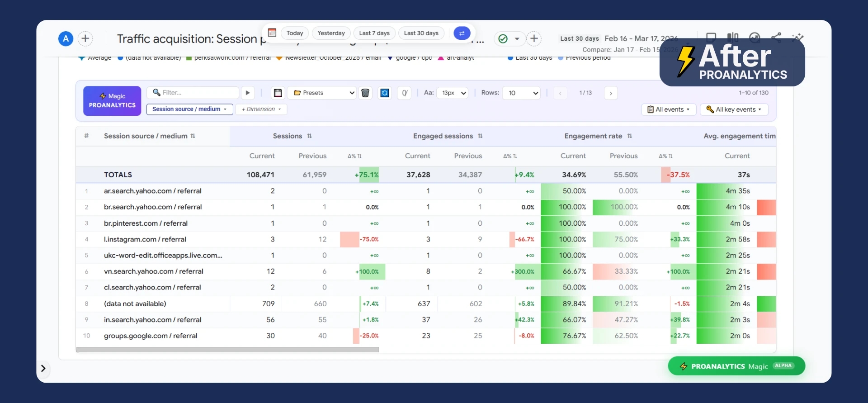
Task: Click the TOTALS row label
Action: point(118,175)
